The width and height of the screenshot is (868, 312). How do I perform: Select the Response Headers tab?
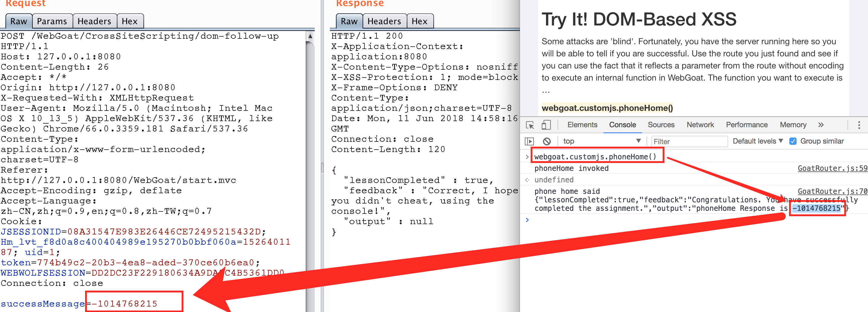click(x=384, y=21)
